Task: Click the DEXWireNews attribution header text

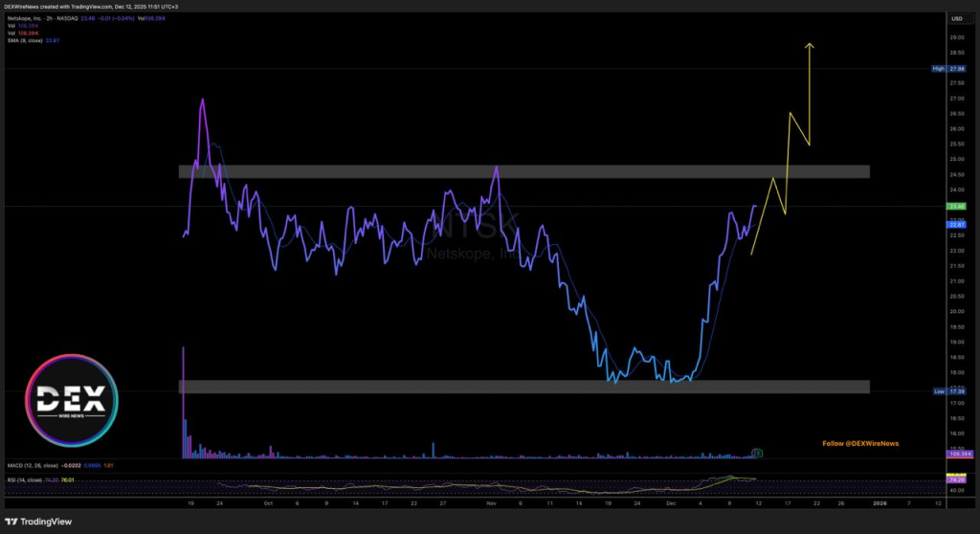Action: point(91,7)
